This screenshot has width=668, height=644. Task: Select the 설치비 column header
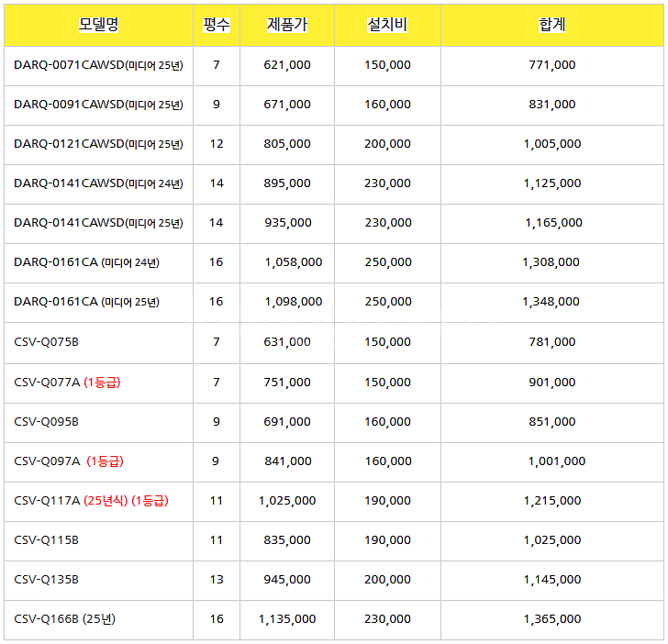click(387, 25)
